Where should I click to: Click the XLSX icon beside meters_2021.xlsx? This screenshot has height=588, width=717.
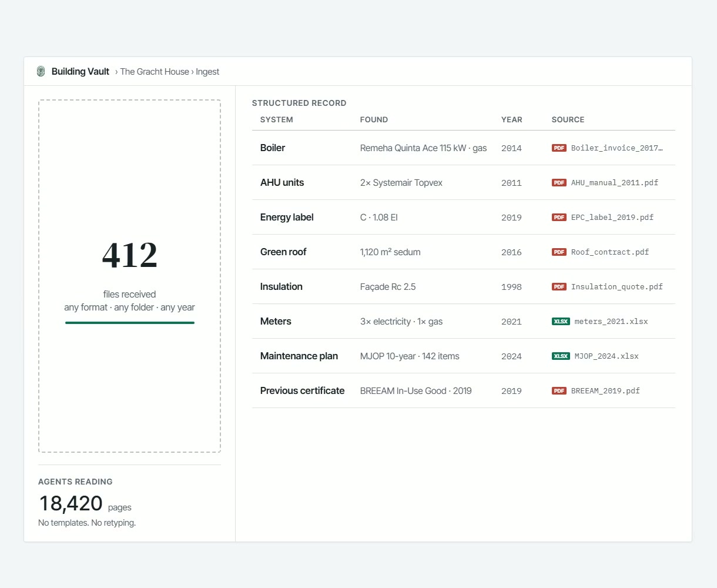tap(561, 322)
